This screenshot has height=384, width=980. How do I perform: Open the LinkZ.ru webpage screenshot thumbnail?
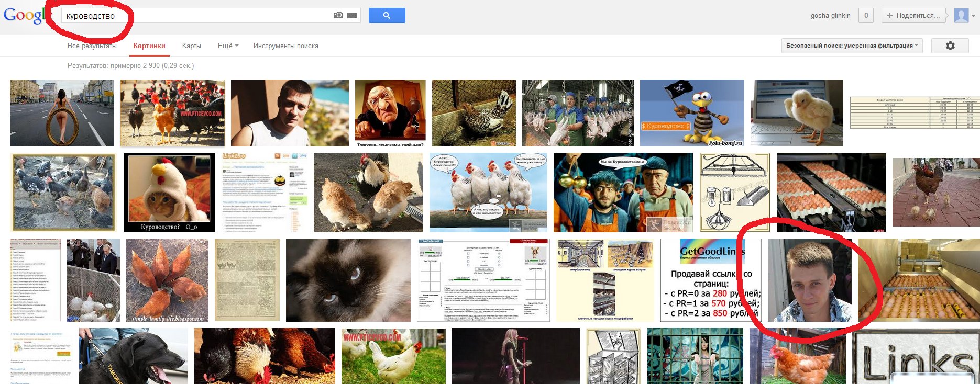pos(264,193)
